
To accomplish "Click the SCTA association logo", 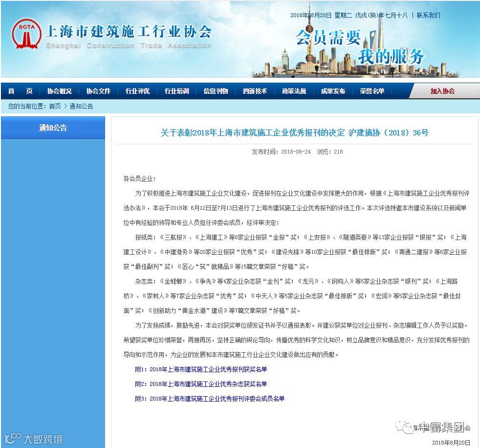I will (26, 34).
